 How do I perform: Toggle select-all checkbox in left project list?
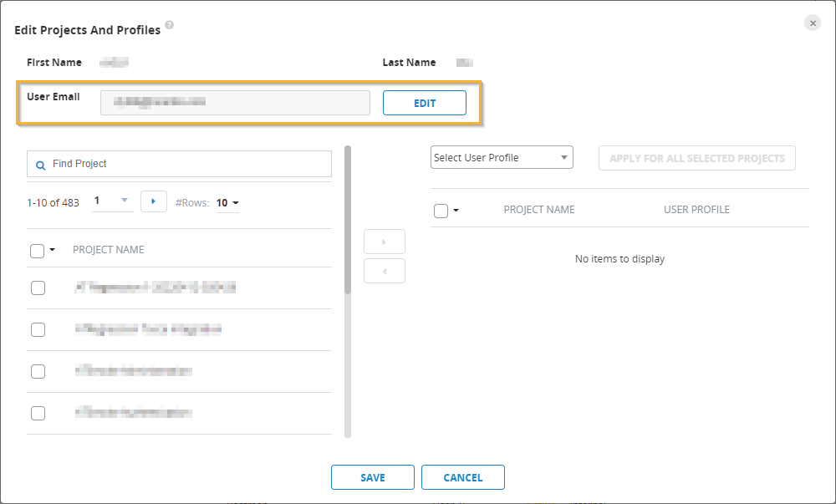pyautogui.click(x=38, y=251)
